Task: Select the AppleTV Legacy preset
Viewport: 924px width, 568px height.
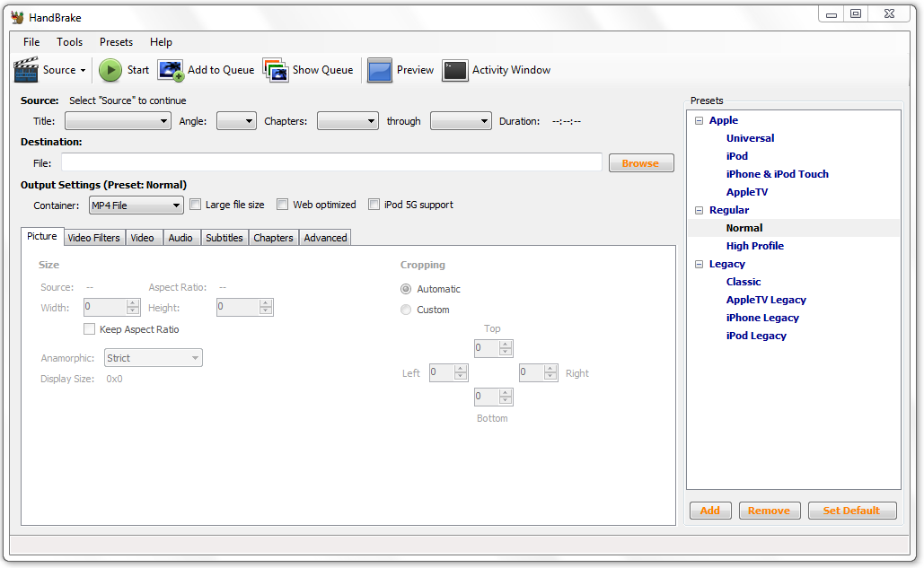Action: point(766,301)
